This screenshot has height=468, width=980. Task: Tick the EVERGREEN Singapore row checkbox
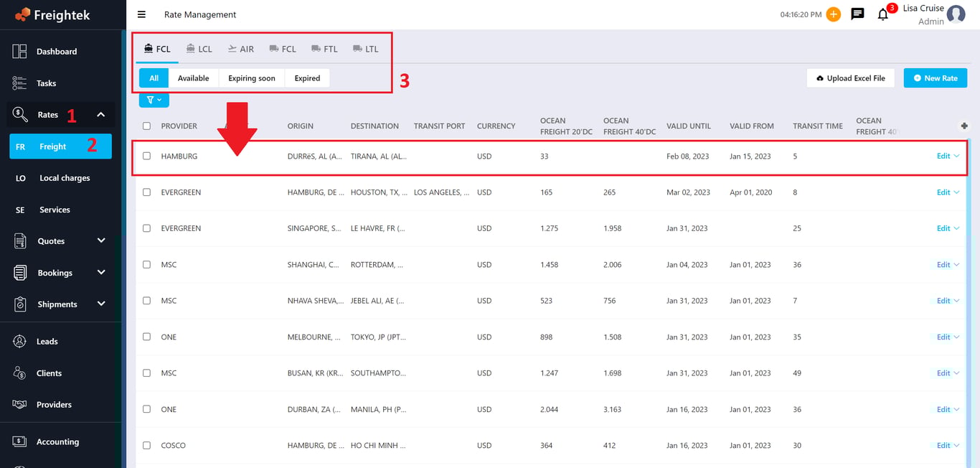coord(147,228)
